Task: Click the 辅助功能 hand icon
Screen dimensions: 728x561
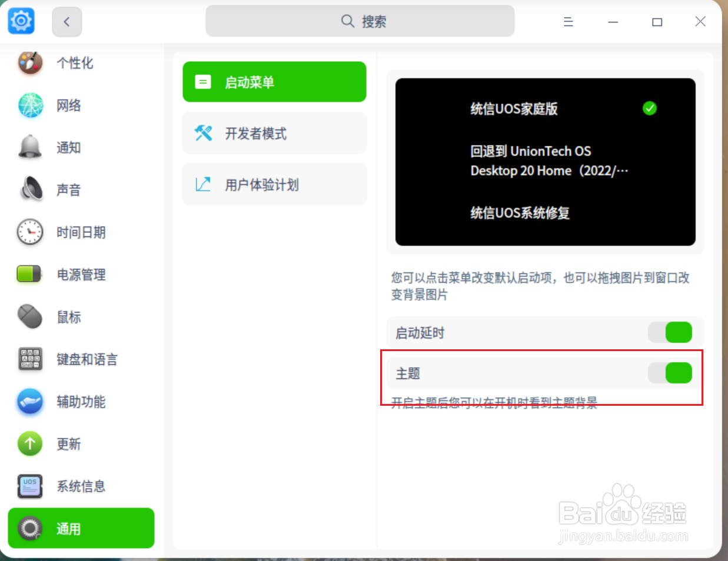Action: click(30, 402)
